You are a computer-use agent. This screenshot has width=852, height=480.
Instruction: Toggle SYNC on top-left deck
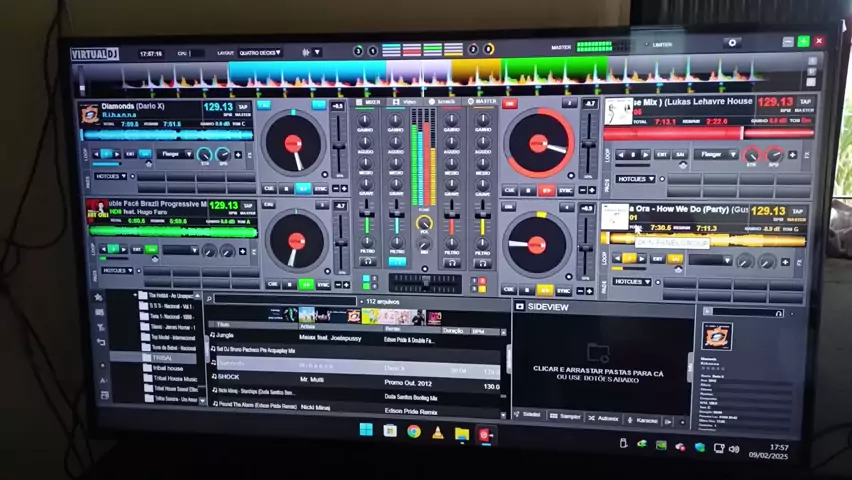[321, 189]
